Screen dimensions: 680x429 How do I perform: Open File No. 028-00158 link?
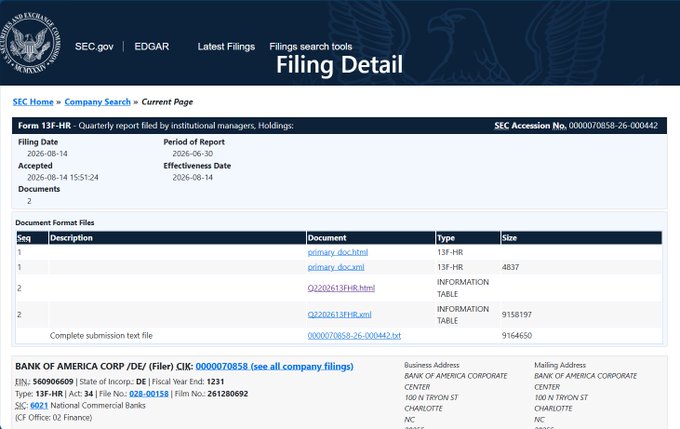[149, 394]
